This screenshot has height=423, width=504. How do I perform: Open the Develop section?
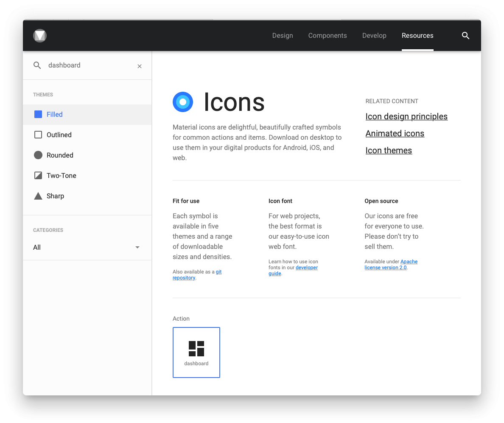tap(374, 35)
